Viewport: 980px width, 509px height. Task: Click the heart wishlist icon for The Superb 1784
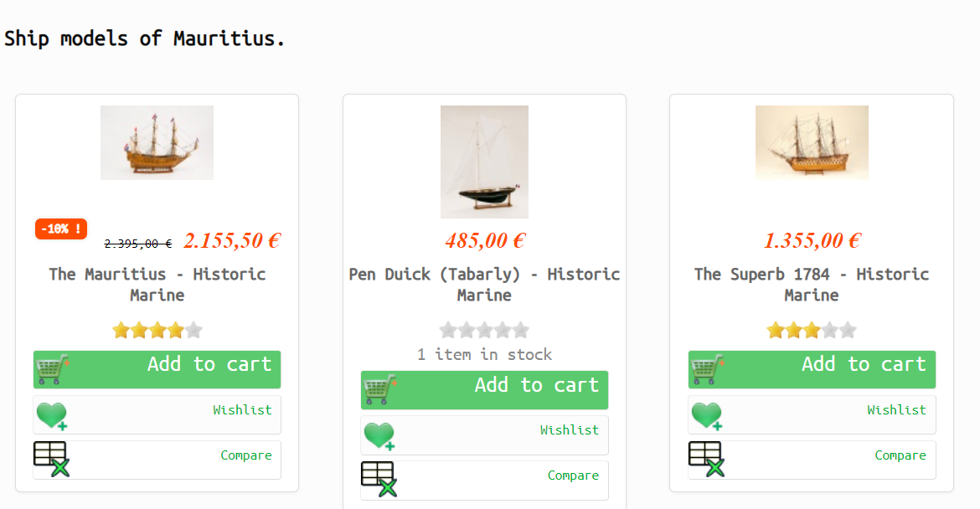706,415
